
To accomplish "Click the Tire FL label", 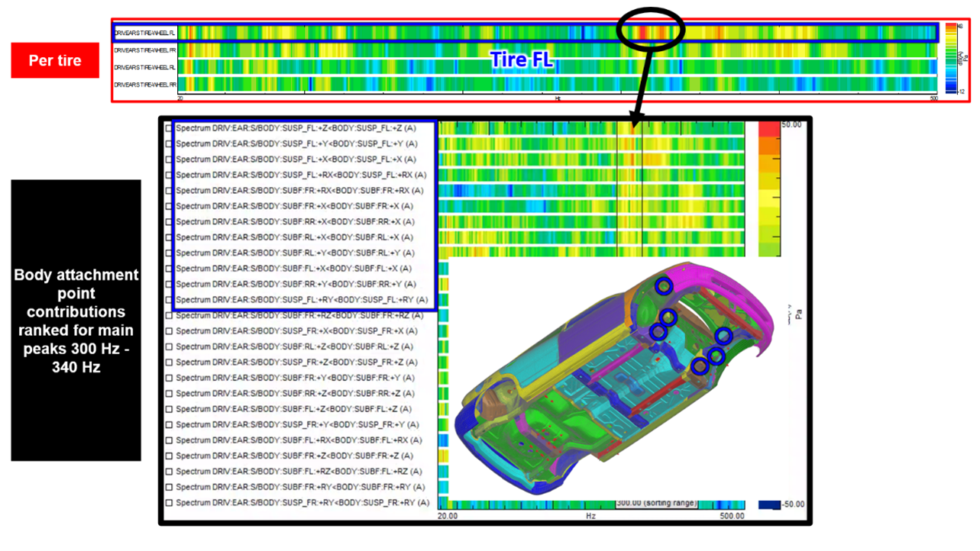I will pyautogui.click(x=522, y=60).
